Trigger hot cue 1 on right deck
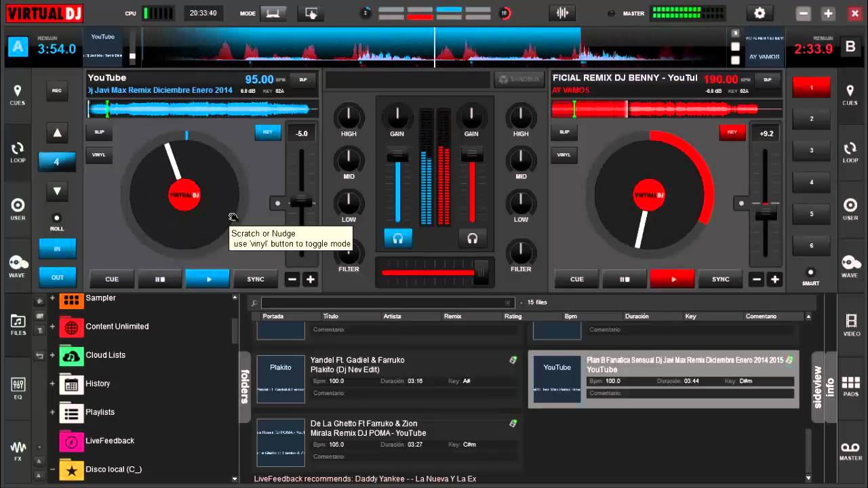 811,87
